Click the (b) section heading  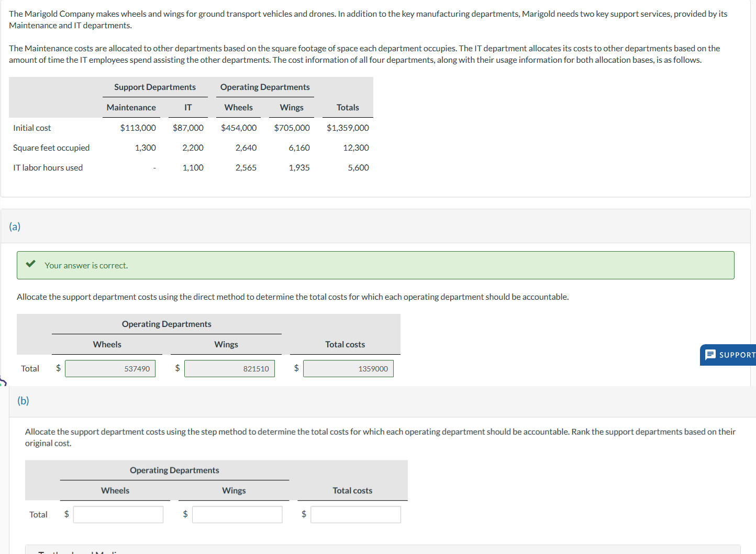coord(23,401)
